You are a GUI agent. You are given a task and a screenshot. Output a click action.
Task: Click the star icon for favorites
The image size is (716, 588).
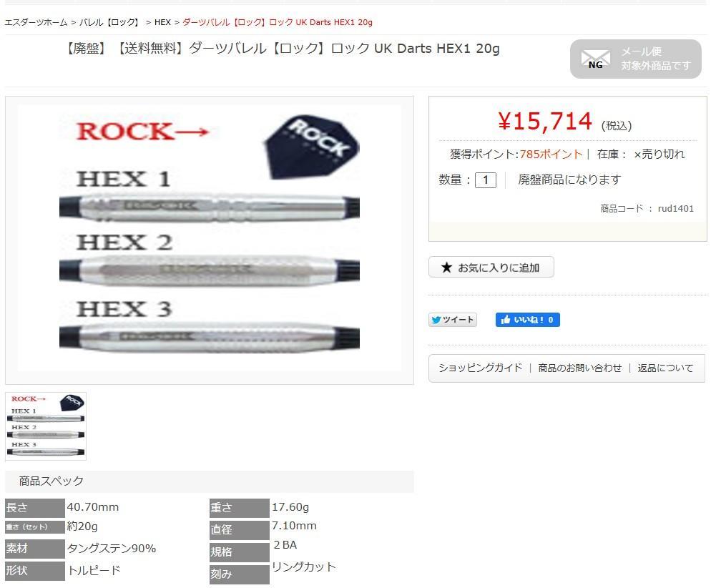(x=446, y=268)
